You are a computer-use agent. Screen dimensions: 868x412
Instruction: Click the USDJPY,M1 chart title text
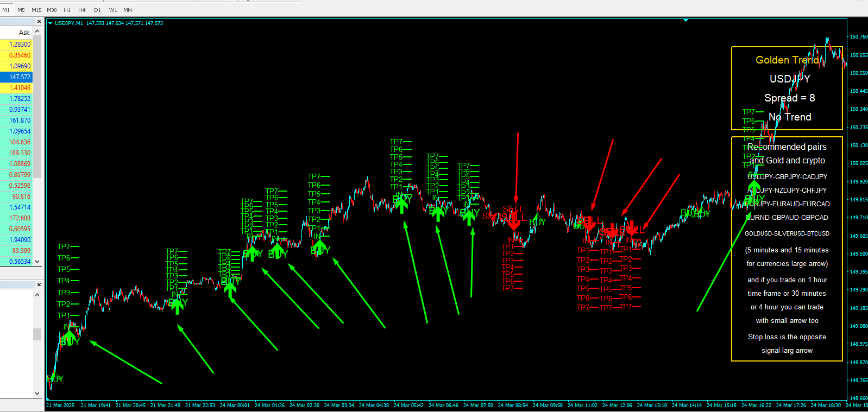pos(69,23)
